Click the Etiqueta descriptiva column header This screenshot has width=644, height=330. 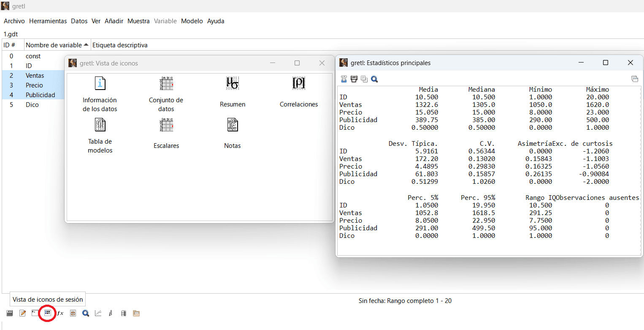coord(120,45)
